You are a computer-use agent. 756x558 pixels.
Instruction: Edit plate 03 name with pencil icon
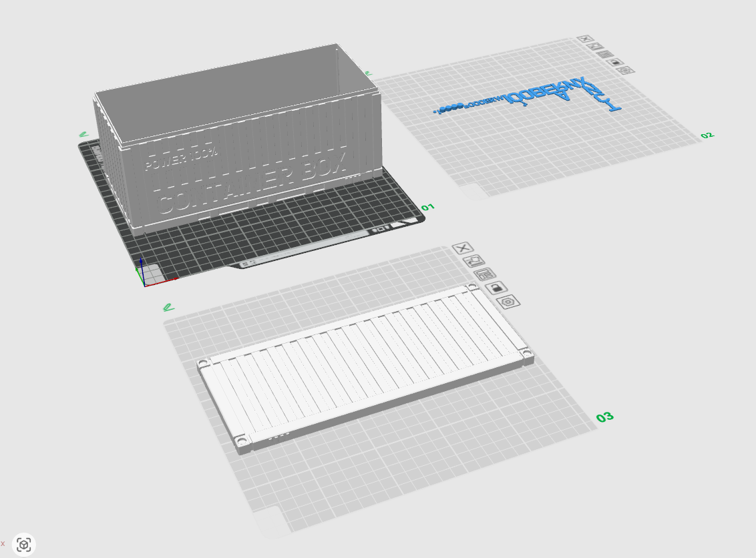tap(168, 307)
